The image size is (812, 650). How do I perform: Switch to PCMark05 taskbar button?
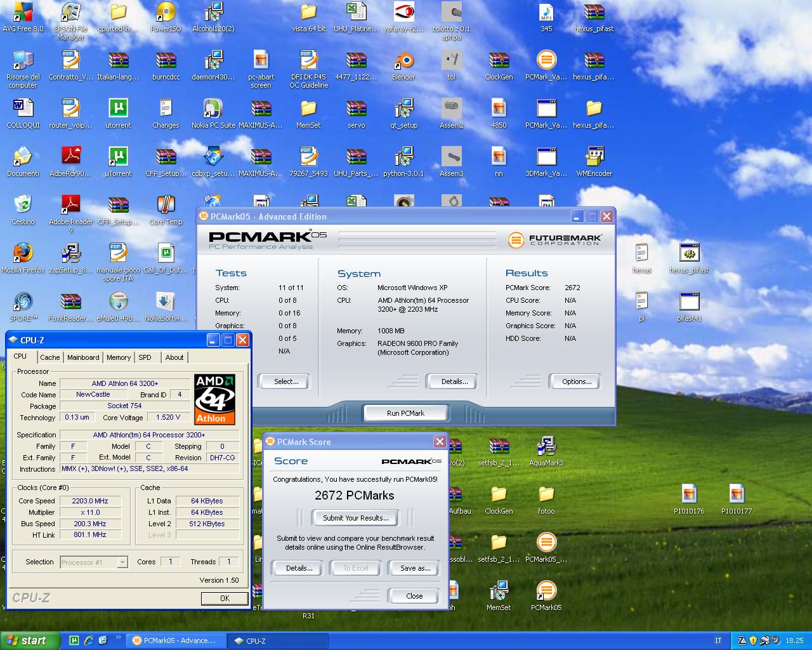[176, 640]
